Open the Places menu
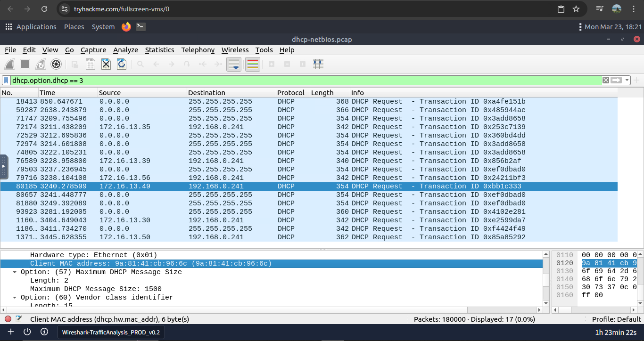Image resolution: width=644 pixels, height=341 pixels. pos(74,27)
